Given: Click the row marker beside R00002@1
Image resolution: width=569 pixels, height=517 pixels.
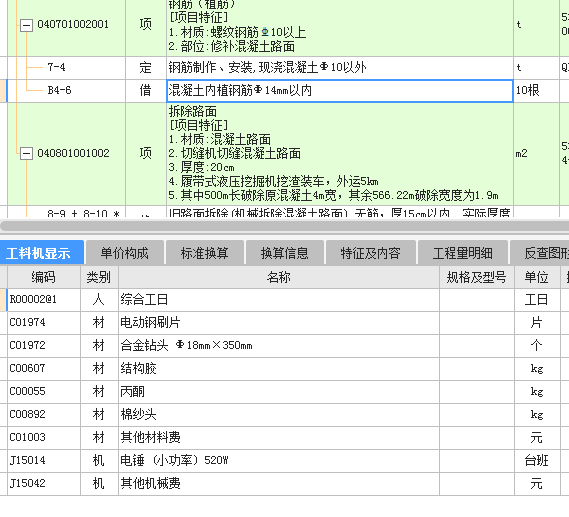Looking at the screenshot, I should [3, 300].
